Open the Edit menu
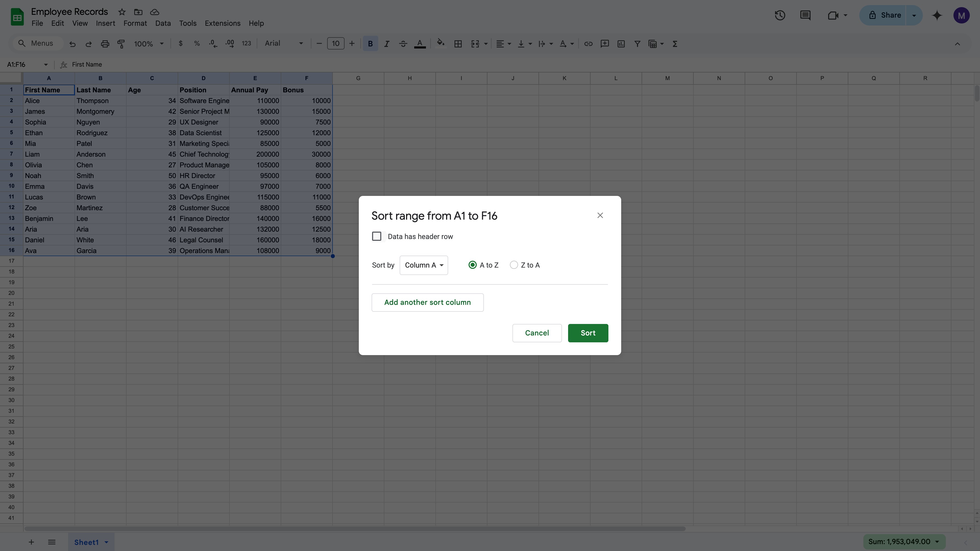The width and height of the screenshot is (980, 551). (x=57, y=23)
